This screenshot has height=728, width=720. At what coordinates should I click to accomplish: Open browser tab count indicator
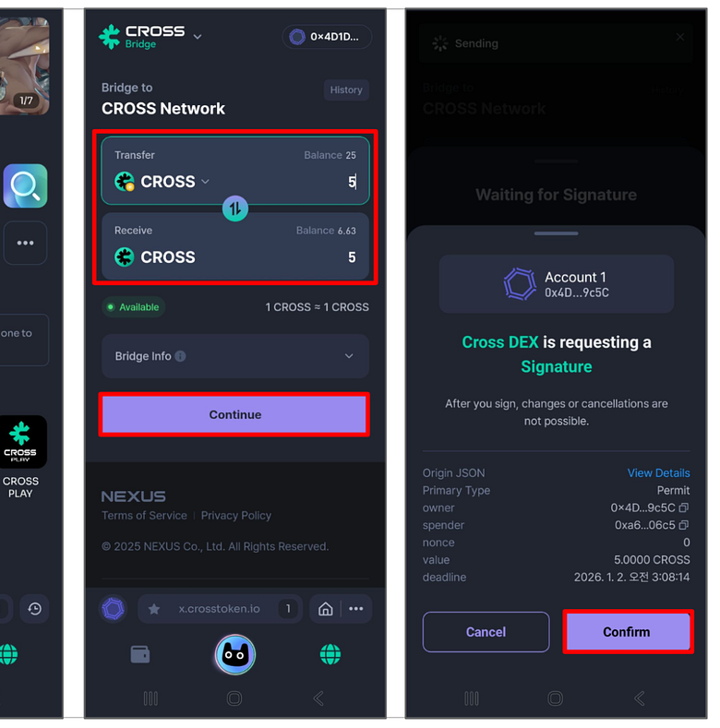click(x=288, y=609)
